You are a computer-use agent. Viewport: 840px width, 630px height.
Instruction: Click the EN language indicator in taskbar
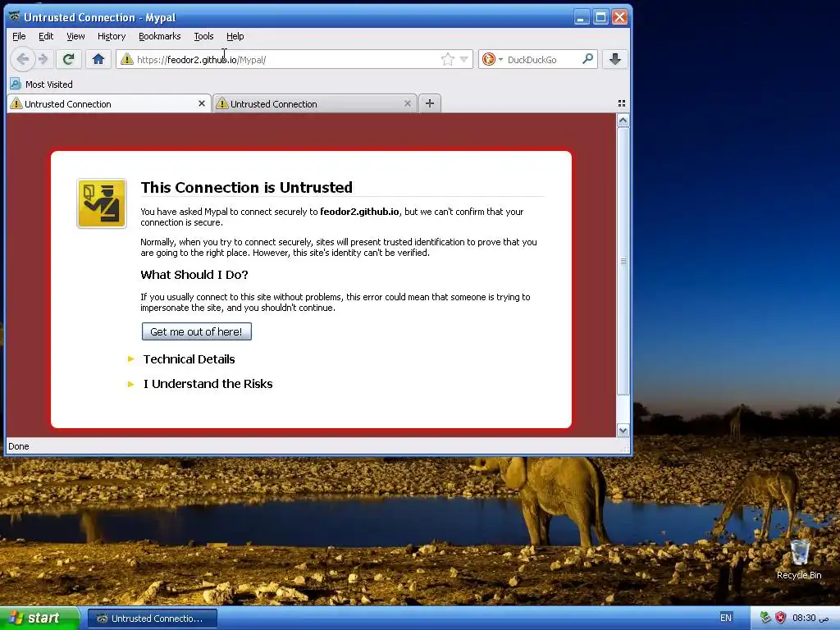tap(726, 618)
